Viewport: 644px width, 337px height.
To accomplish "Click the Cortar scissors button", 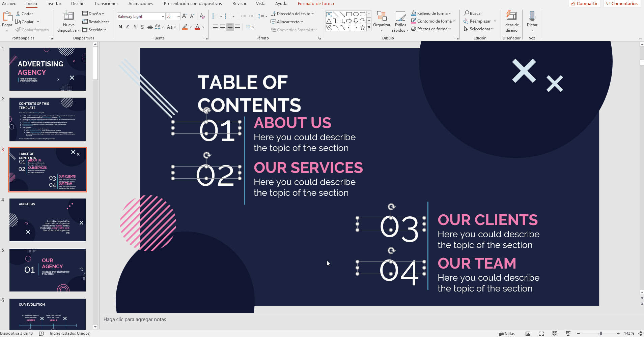I will (24, 14).
